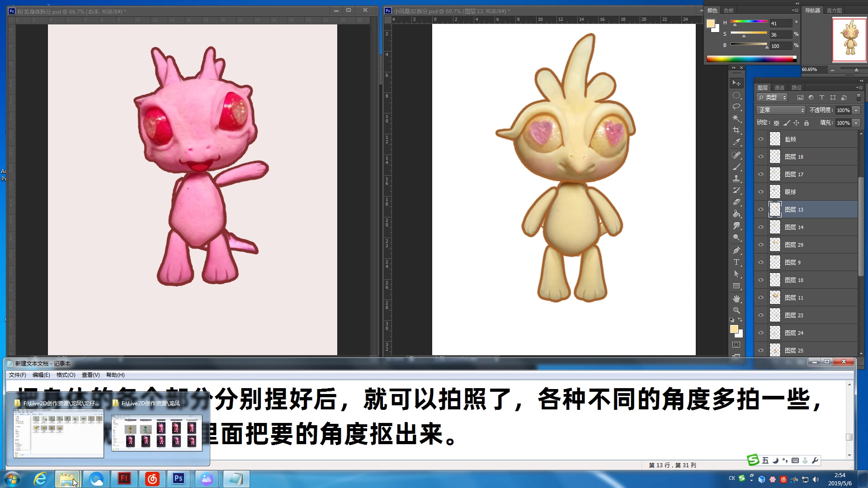Switch to the 直方图 histogram tab
868x488 pixels.
[834, 10]
